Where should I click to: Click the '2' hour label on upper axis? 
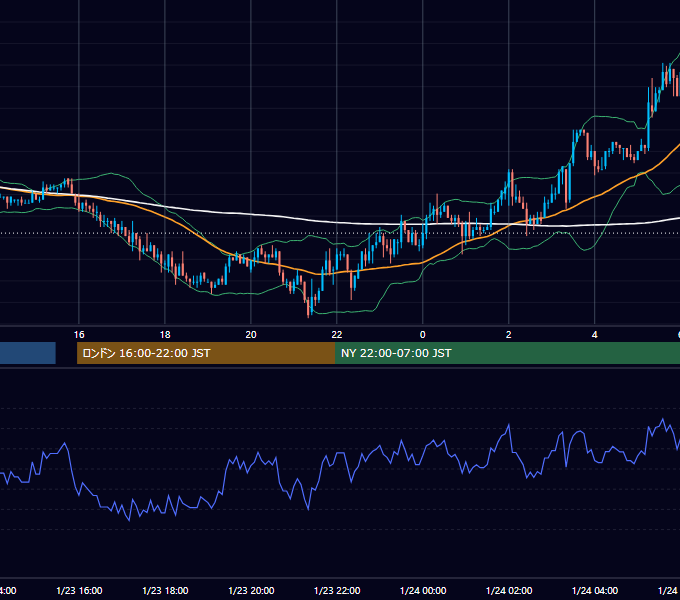point(508,335)
